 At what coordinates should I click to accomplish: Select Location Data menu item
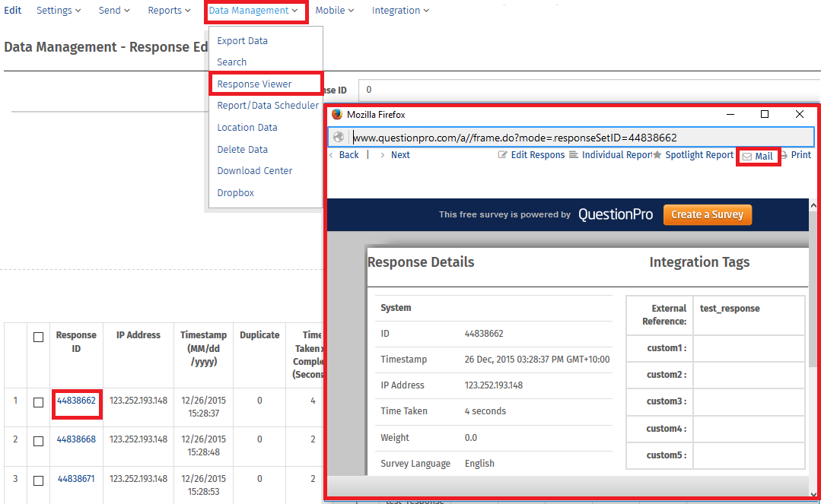[x=247, y=127]
